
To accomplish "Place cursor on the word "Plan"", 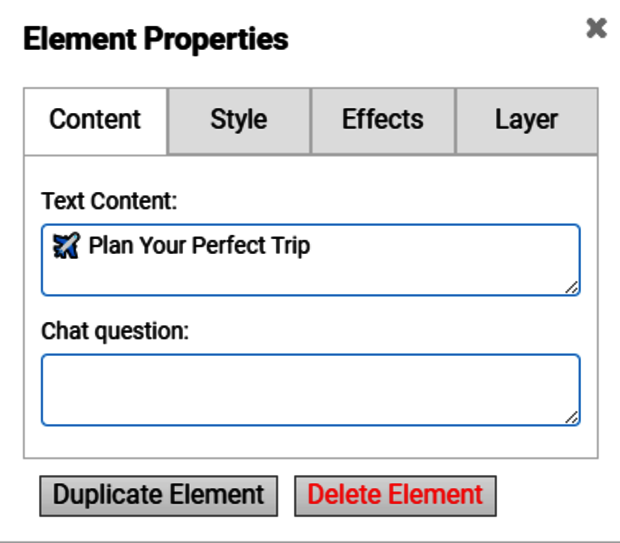I will [111, 245].
